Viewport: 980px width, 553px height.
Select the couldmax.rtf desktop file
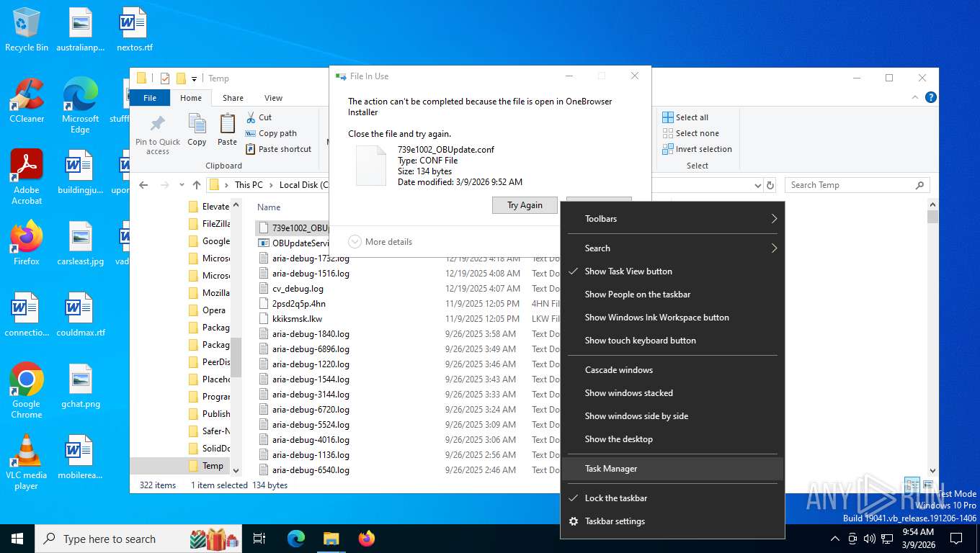81,314
